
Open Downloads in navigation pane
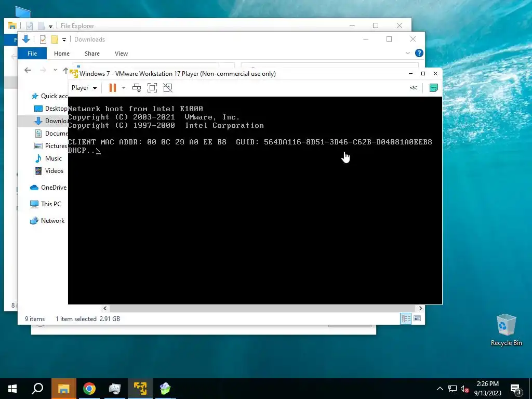(x=51, y=121)
